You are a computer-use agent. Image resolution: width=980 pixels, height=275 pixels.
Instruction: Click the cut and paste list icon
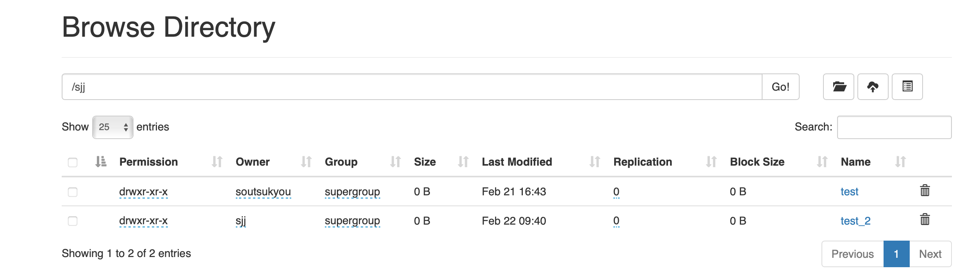pyautogui.click(x=907, y=87)
